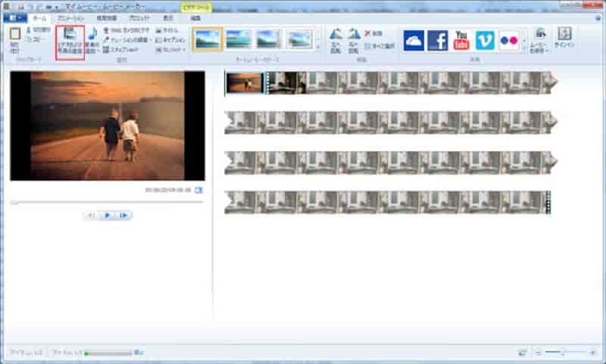
Task: Click the OneDrive cloud icon
Action: click(414, 40)
